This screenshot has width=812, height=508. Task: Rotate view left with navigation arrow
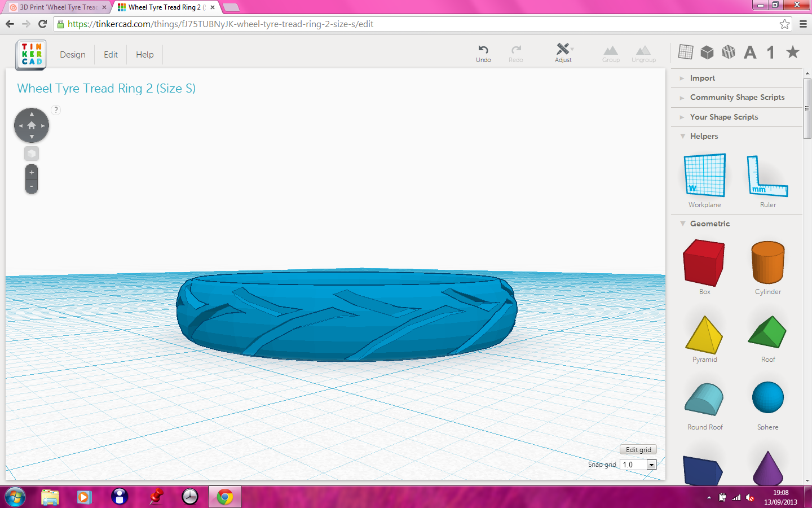click(20, 125)
